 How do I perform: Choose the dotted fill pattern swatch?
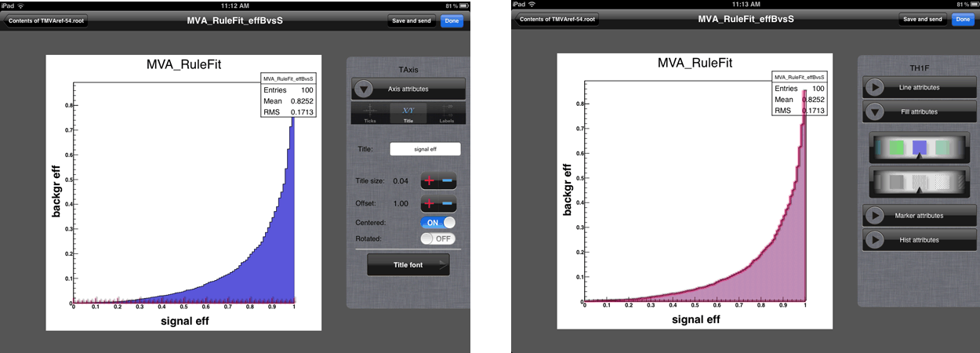(946, 182)
